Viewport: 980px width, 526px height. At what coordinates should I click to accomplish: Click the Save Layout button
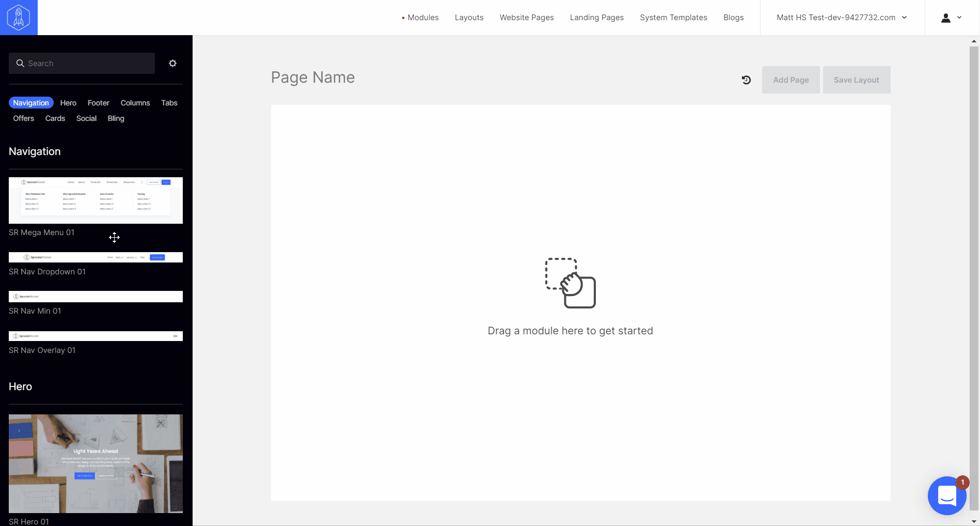(x=856, y=80)
